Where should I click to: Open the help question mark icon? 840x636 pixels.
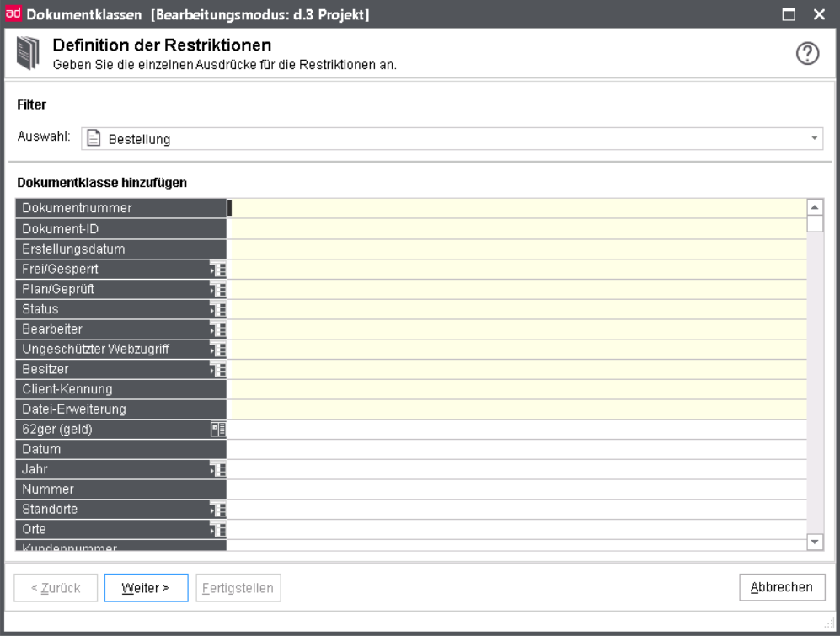click(x=807, y=53)
